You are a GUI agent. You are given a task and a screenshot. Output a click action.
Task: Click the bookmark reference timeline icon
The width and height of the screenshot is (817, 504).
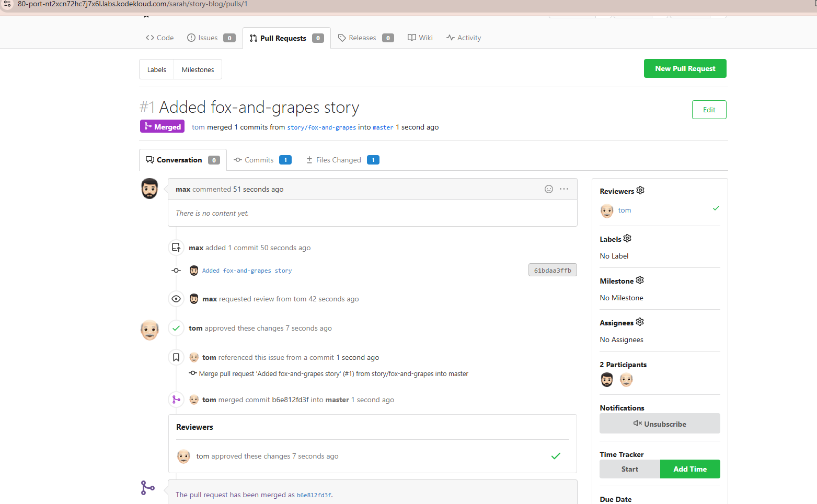click(x=176, y=357)
